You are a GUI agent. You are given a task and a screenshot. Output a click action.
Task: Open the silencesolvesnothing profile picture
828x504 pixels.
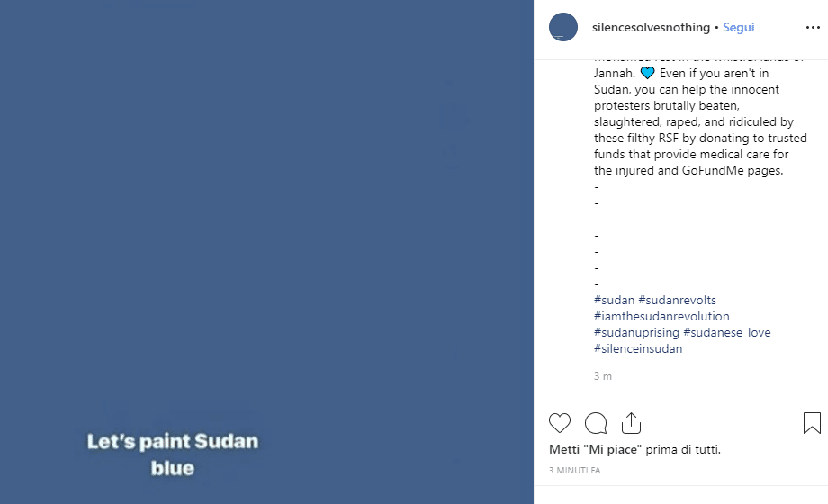pos(563,28)
